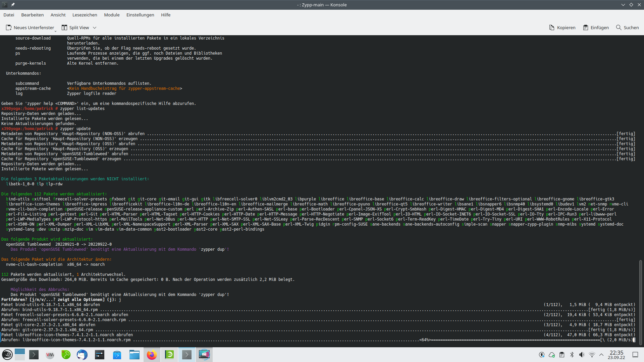Open the Bluetooth tray icon

coord(572,355)
